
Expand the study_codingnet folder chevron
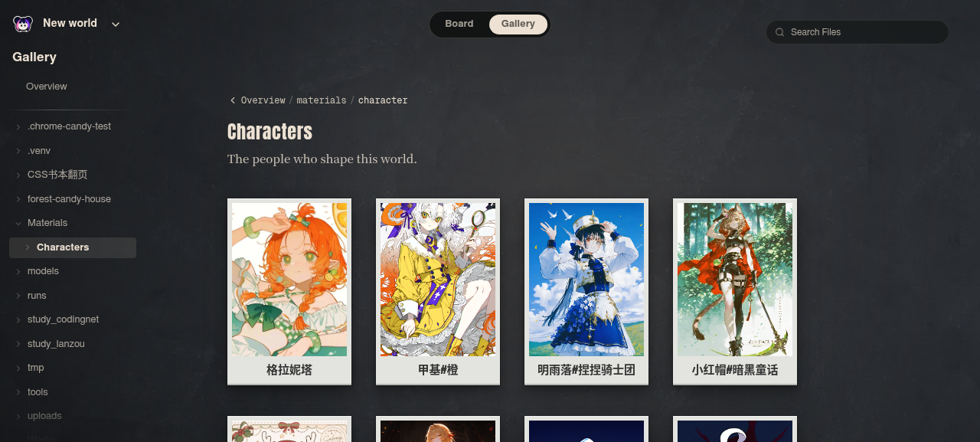[18, 320]
